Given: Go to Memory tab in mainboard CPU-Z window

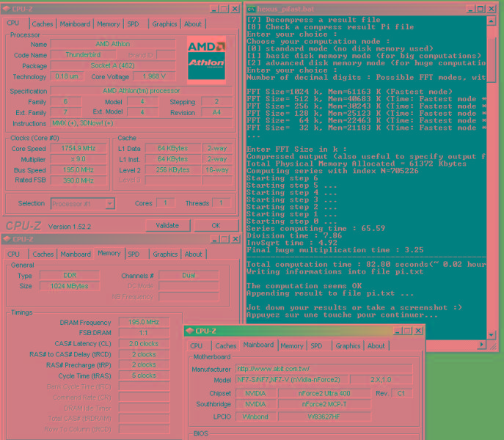Looking at the screenshot, I should point(292,346).
